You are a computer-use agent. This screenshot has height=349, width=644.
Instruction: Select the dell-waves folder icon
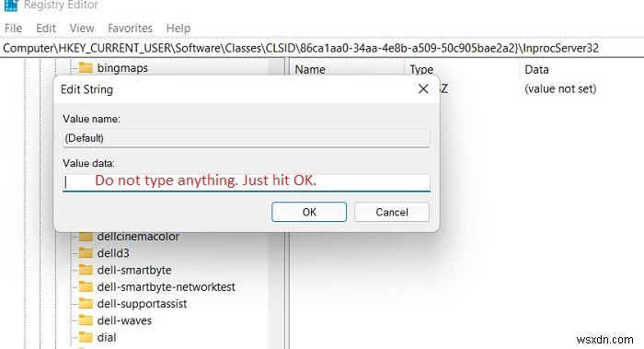coord(86,320)
